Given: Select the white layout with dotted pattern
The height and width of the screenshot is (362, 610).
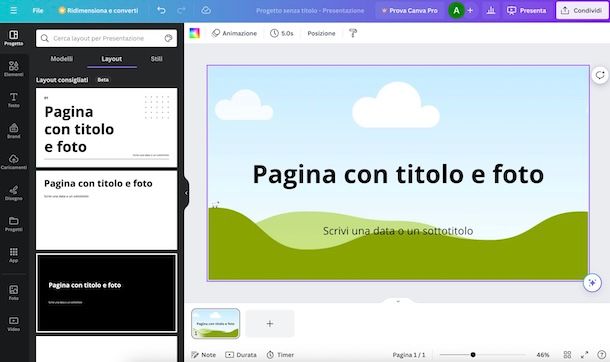Looking at the screenshot, I should (x=107, y=128).
